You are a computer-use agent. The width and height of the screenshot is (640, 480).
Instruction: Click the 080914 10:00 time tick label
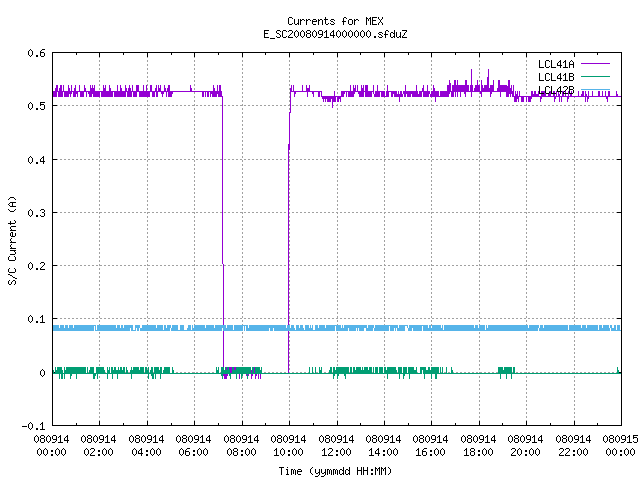288,445
